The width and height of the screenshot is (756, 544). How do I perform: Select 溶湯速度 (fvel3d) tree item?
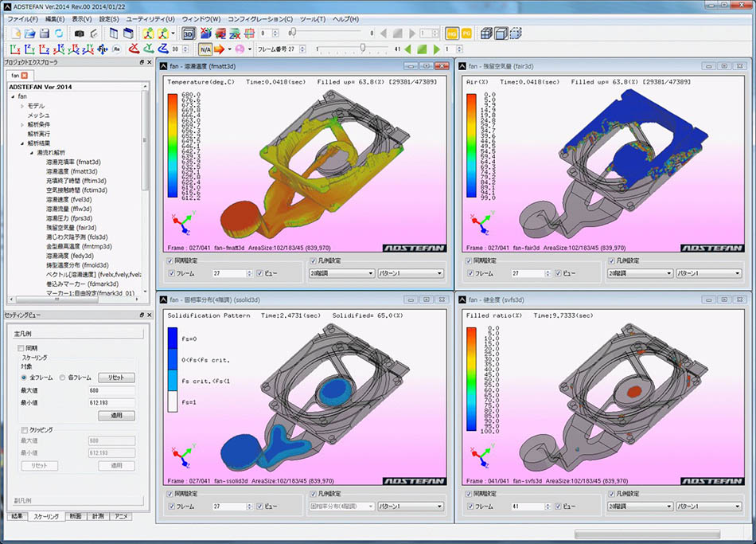68,199
